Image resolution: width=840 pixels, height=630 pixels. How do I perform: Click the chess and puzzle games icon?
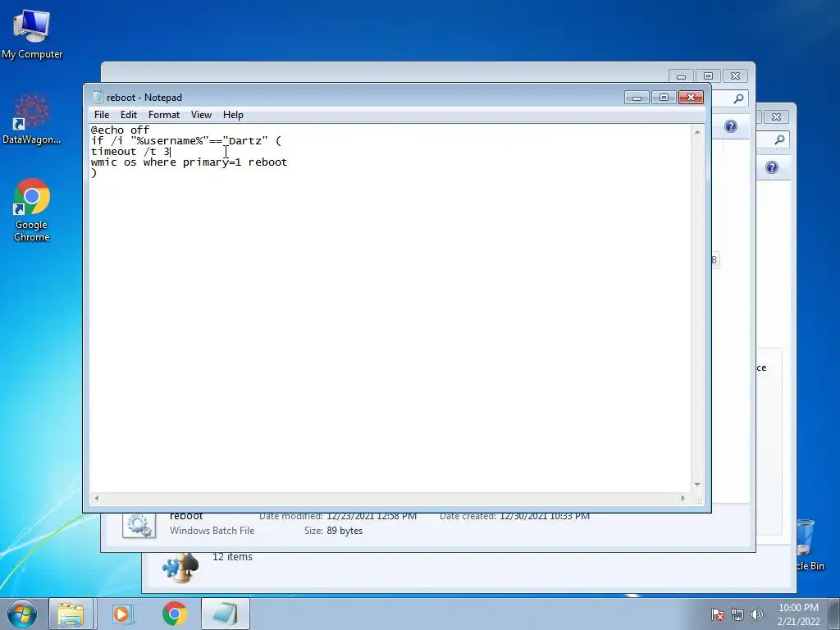[180, 568]
